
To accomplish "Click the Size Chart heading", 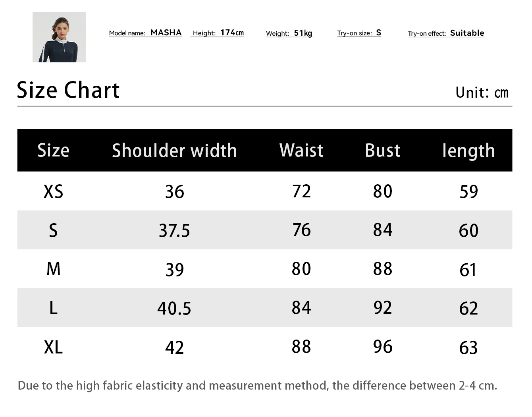I will click(x=68, y=90).
